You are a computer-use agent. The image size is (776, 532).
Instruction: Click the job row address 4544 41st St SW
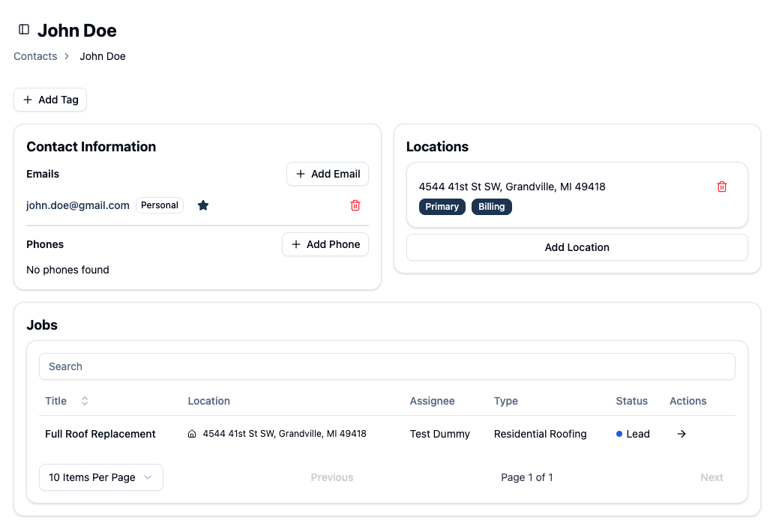coord(285,434)
